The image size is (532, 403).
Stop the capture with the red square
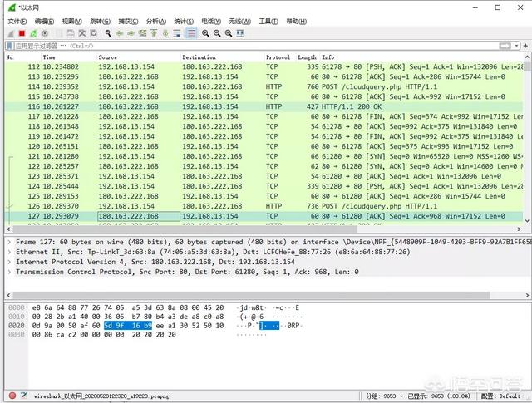pos(22,33)
